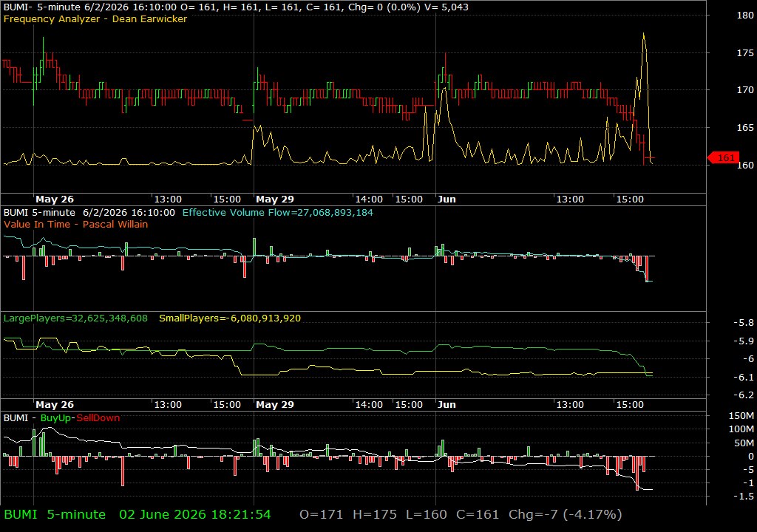
Task: Click the 180 price axis label
Action: tap(745, 16)
